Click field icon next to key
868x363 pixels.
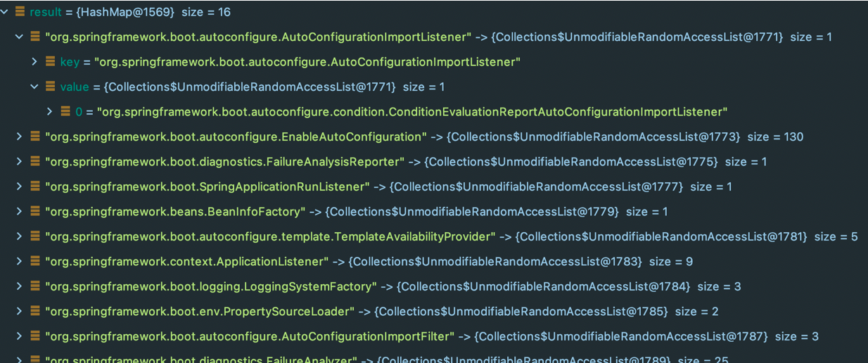pos(50,62)
